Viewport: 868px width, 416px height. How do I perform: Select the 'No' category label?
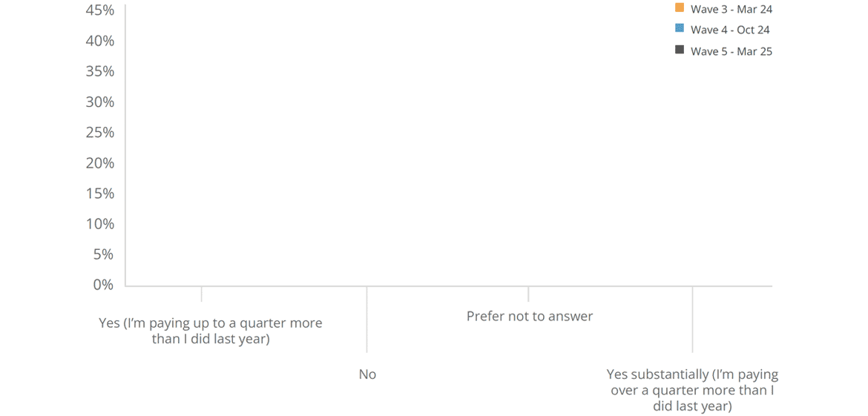367,374
